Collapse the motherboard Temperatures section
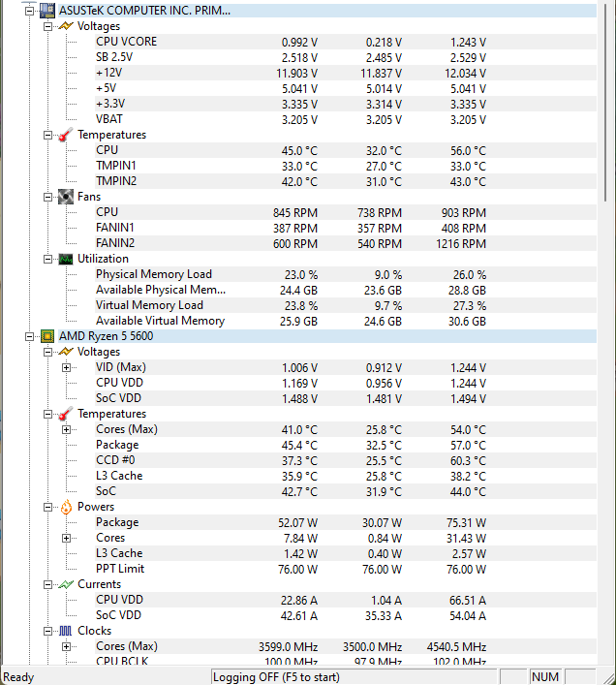This screenshot has height=685, width=616. 48,135
